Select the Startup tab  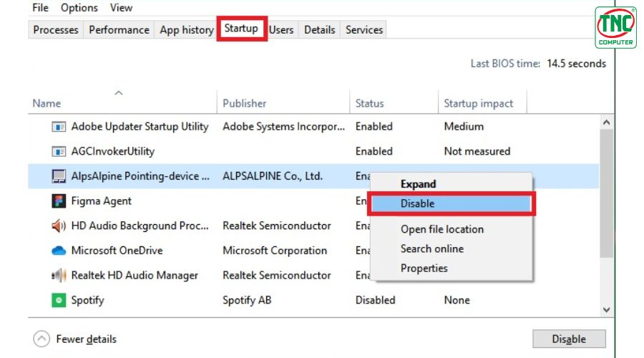(x=242, y=29)
